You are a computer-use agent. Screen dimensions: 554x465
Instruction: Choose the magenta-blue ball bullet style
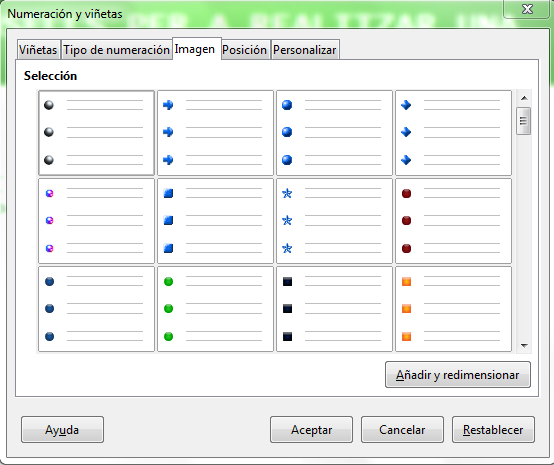(96, 221)
